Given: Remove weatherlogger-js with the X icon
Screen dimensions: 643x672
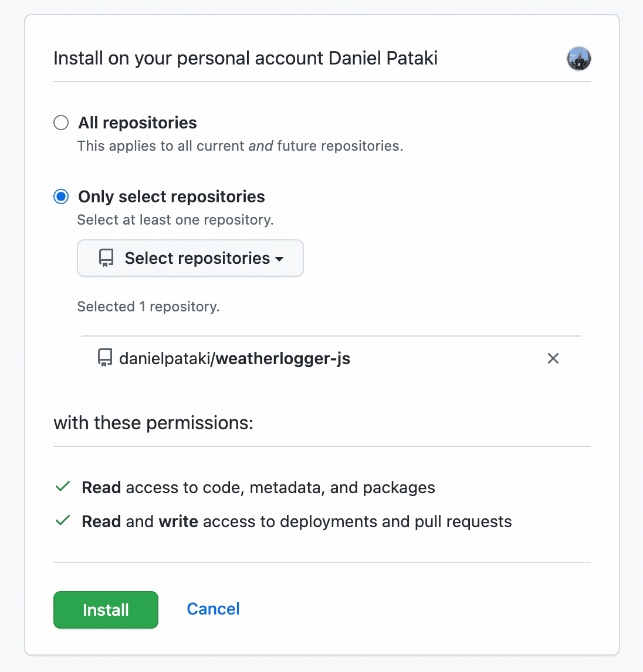Looking at the screenshot, I should (x=553, y=358).
